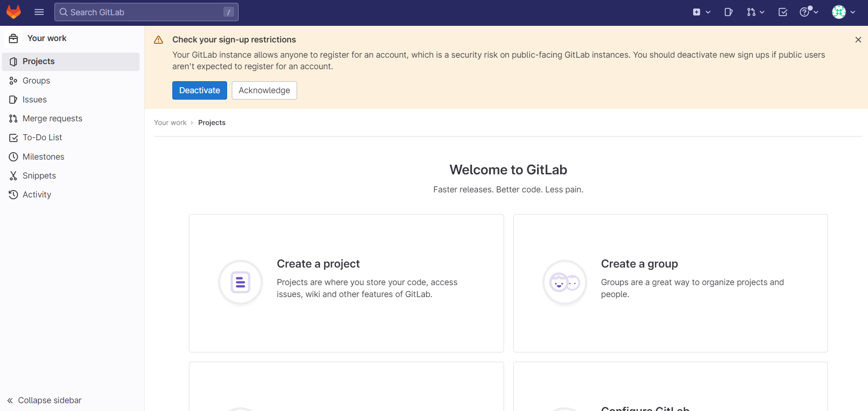Click the Issues sidebar icon
The width and height of the screenshot is (868, 411).
13,100
